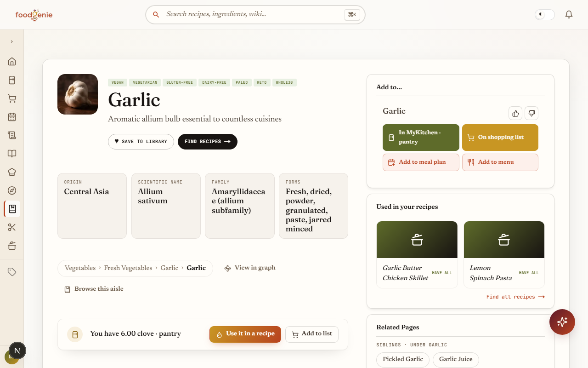The image size is (588, 368).
Task: Click Browse this aisle link
Action: coord(94,289)
